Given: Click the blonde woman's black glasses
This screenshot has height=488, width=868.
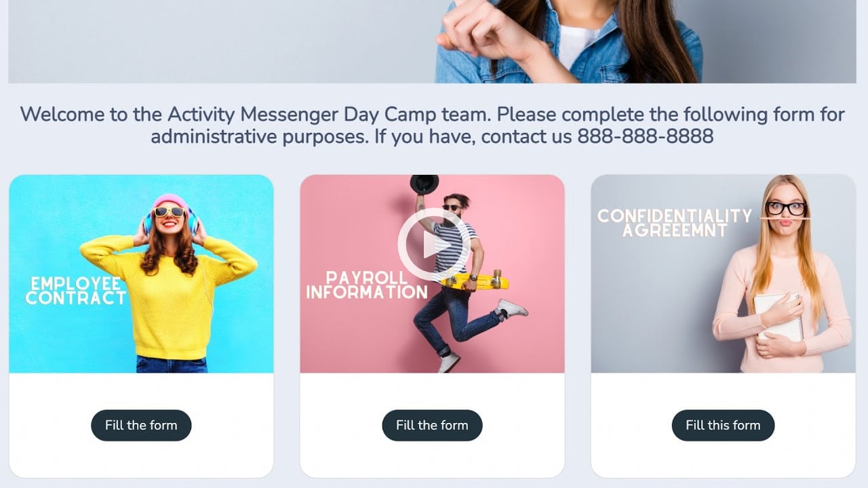Looking at the screenshot, I should (786, 208).
